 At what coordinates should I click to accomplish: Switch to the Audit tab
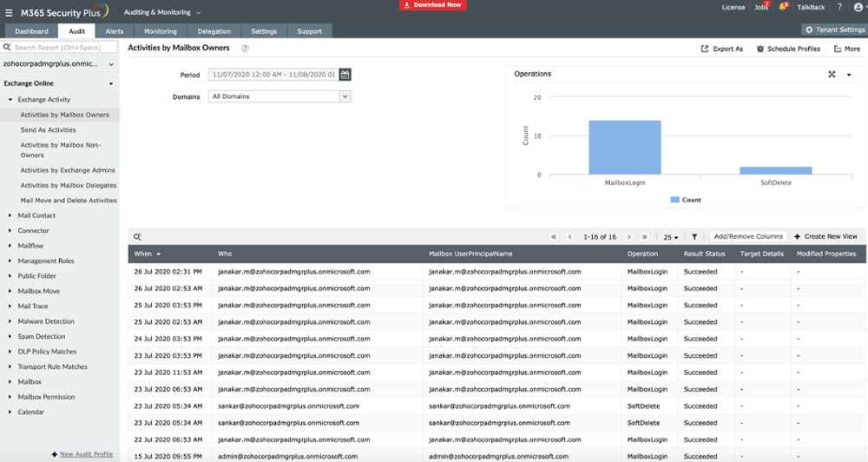(x=77, y=31)
